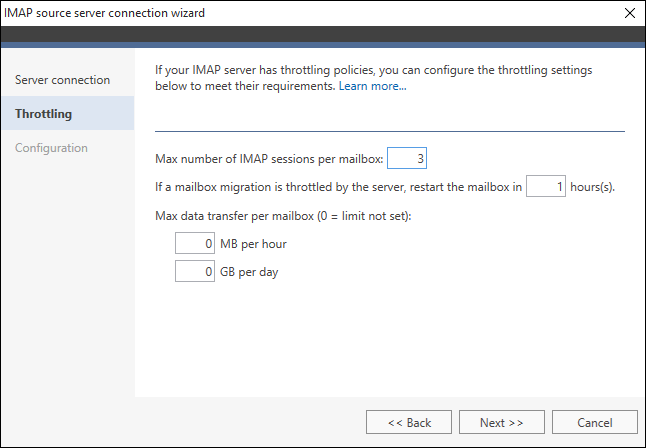Click the throttling policies description paragraph
646x448 pixels.
tap(373, 78)
